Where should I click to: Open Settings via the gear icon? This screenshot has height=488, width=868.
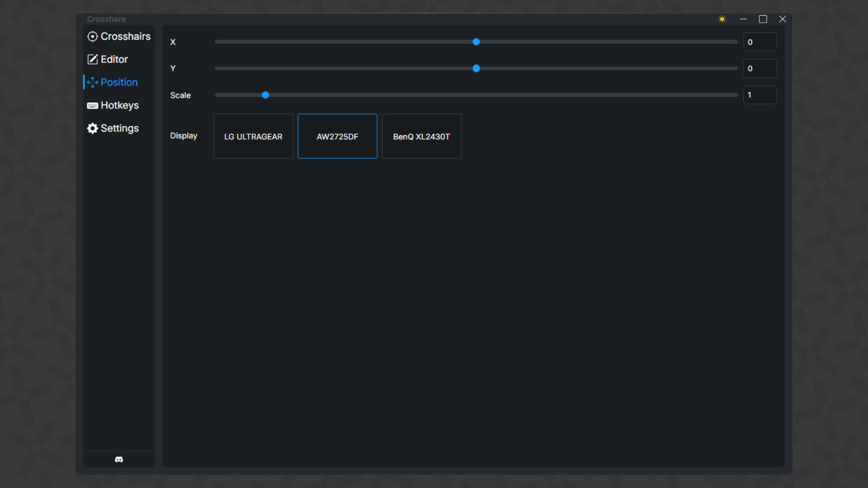pyautogui.click(x=92, y=128)
